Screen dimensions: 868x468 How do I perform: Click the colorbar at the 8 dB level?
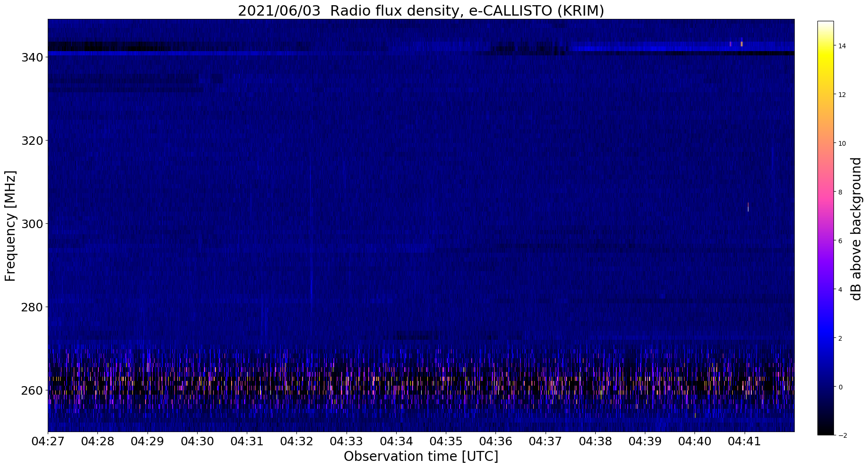point(825,192)
